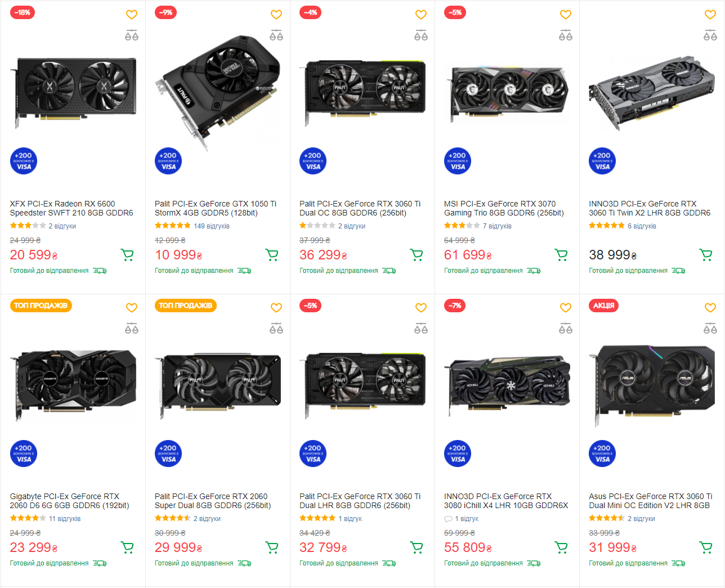The width and height of the screenshot is (725, 588).
Task: Add Palit RTX 2060 Super to cart
Action: click(x=272, y=547)
